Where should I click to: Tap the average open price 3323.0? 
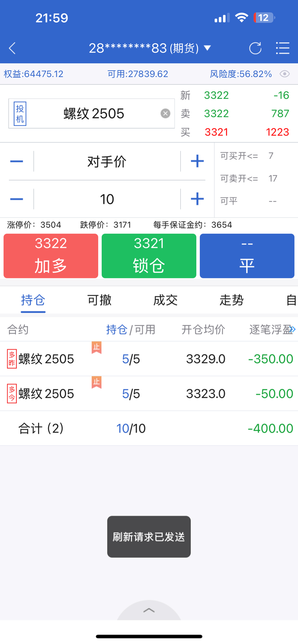point(206,394)
